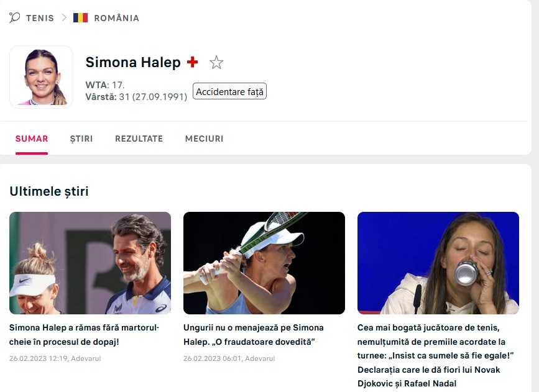Open thumbnail of player drinking from can
This screenshot has height=392, width=539.
click(x=438, y=263)
